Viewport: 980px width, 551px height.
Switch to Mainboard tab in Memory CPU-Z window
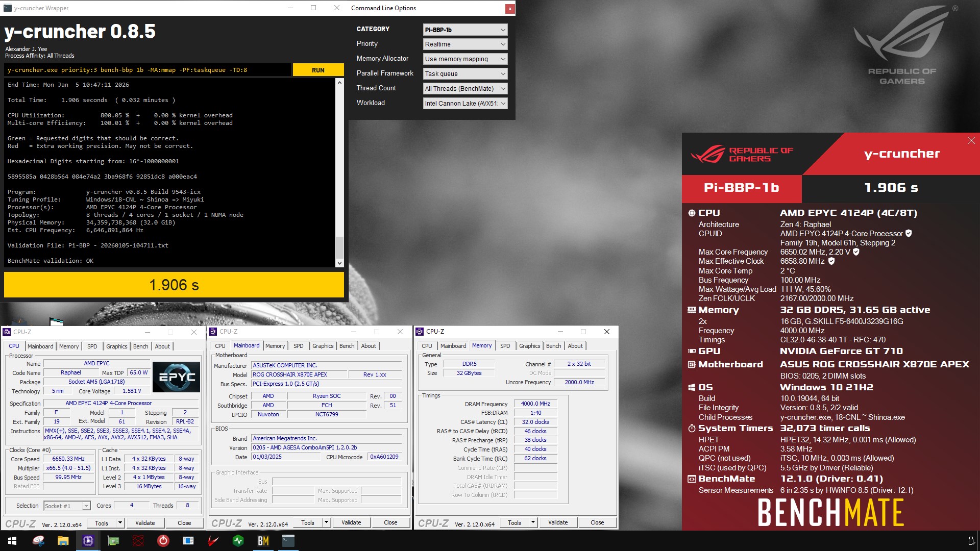point(453,346)
